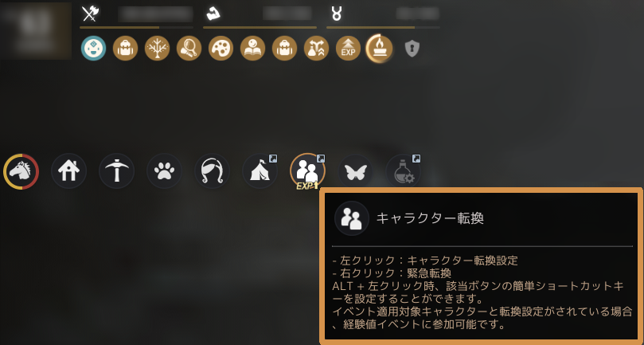Click the character switch icon with EXP badge

[307, 172]
